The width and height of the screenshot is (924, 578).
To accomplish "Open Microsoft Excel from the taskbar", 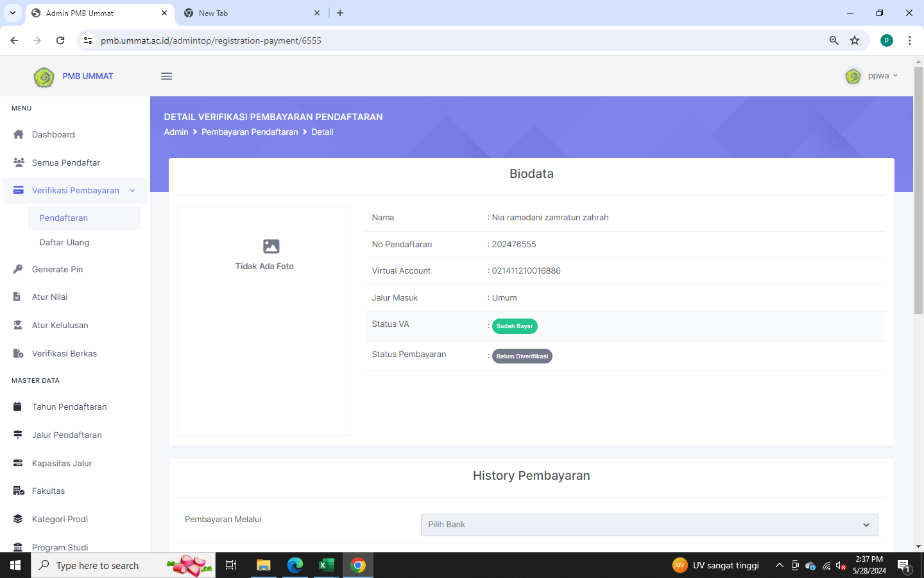I will [x=327, y=565].
